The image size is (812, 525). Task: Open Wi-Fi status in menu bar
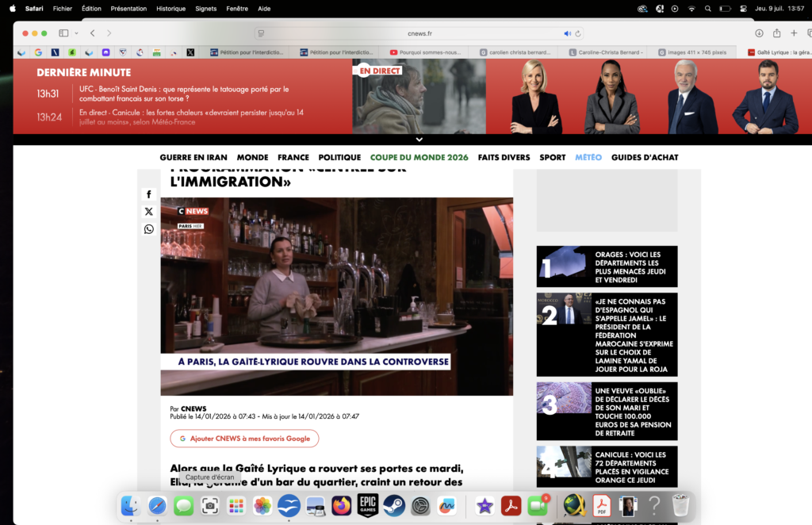click(x=691, y=9)
